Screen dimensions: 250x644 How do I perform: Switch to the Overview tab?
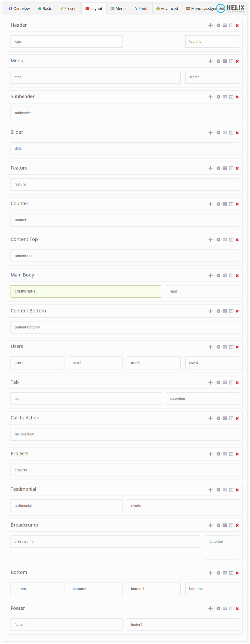[19, 9]
